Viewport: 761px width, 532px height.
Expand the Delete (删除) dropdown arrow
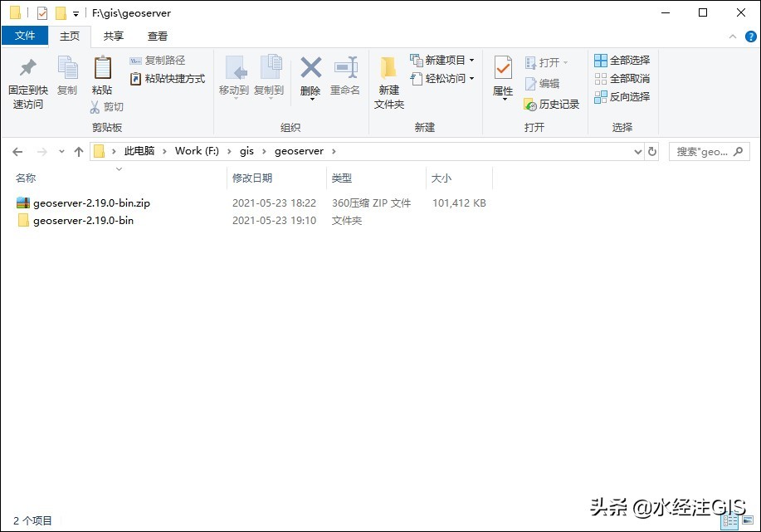click(x=312, y=100)
